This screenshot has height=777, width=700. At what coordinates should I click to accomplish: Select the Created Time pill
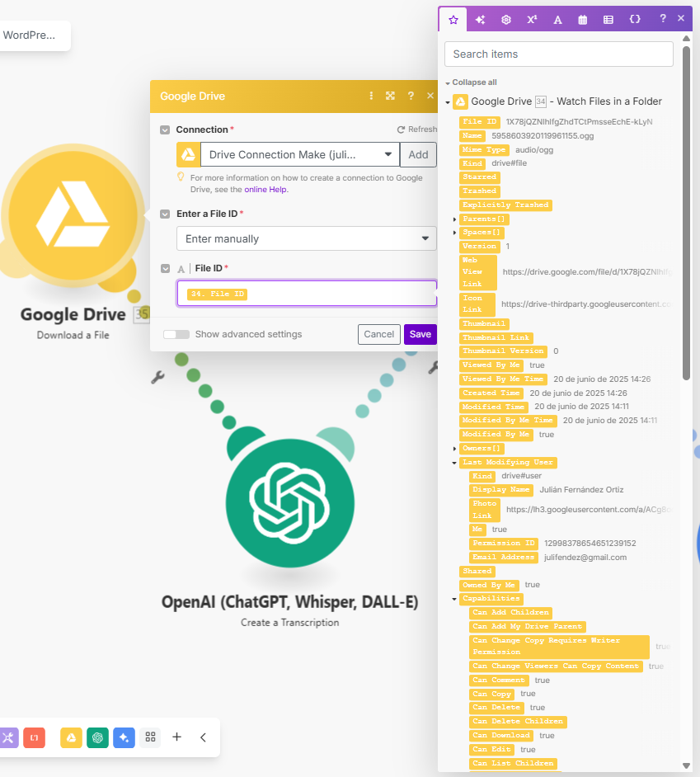[x=491, y=393]
